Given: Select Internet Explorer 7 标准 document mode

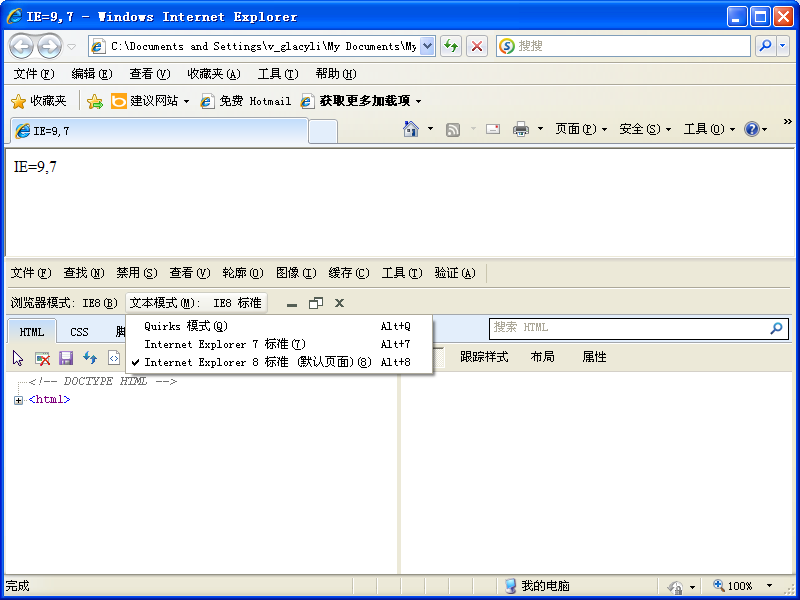Looking at the screenshot, I should tap(224, 344).
